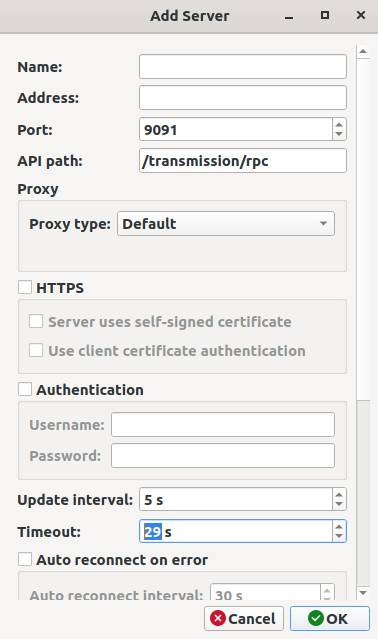
Task: Enable the Authentication checkbox
Action: pos(25,389)
